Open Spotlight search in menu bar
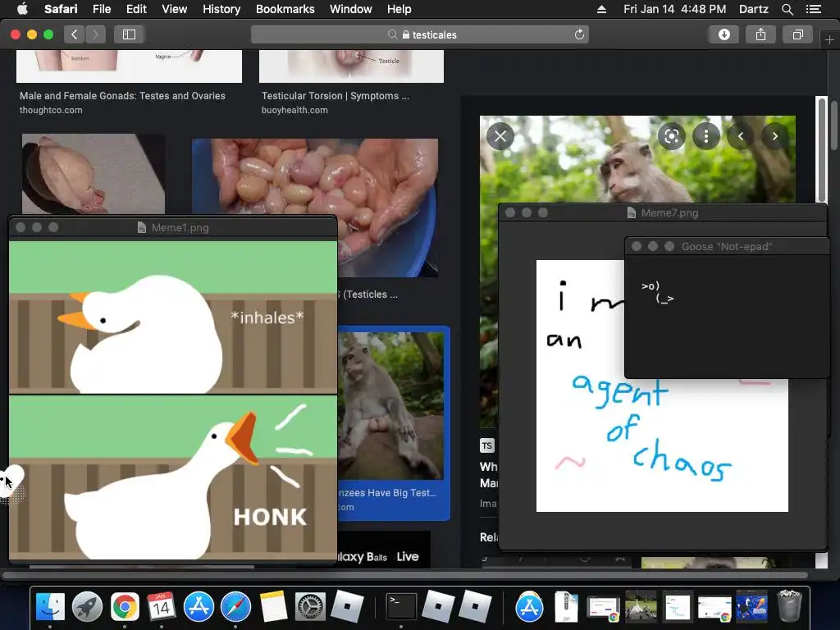This screenshot has width=840, height=630. point(787,9)
